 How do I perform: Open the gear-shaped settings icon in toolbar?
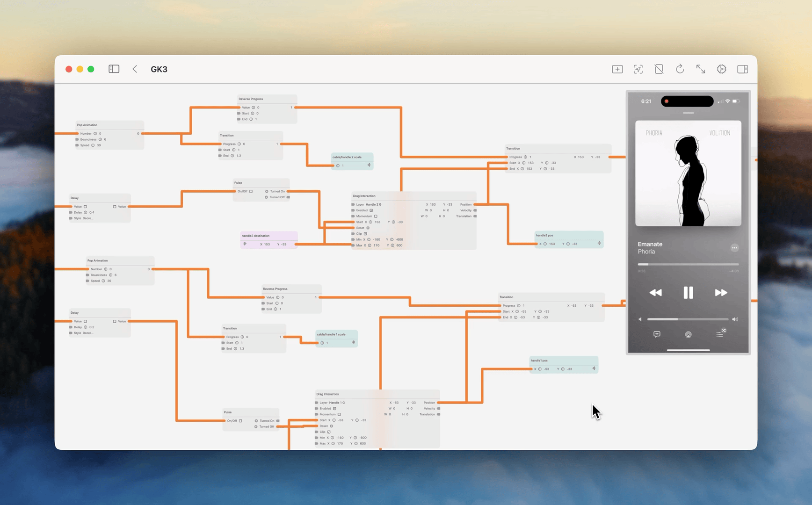[x=721, y=69]
